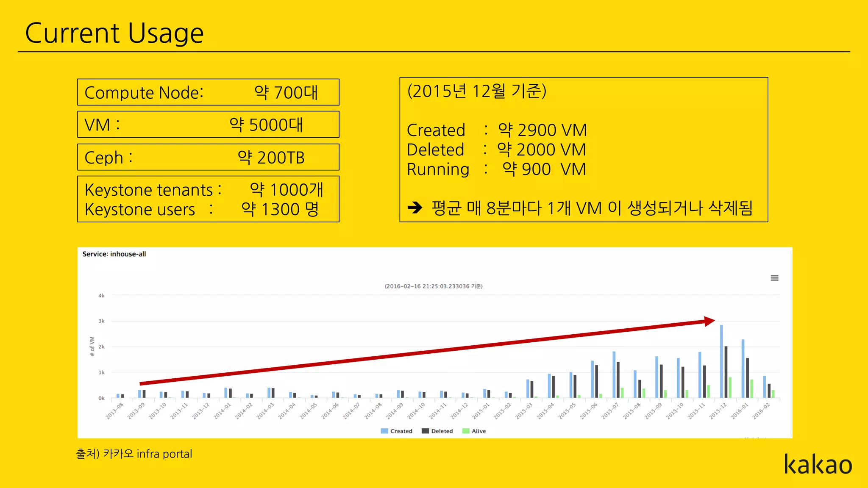Click the 'Deleted : 약 2000 VM' line
868x488 pixels.
click(496, 150)
